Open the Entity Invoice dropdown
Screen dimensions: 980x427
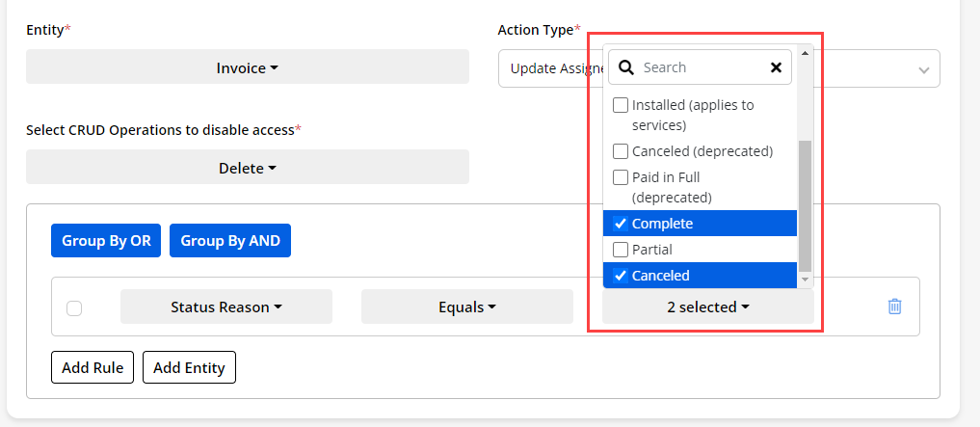tap(247, 67)
